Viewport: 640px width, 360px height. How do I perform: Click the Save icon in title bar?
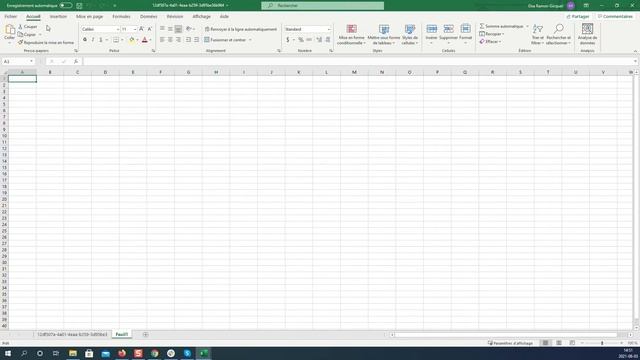80,6
